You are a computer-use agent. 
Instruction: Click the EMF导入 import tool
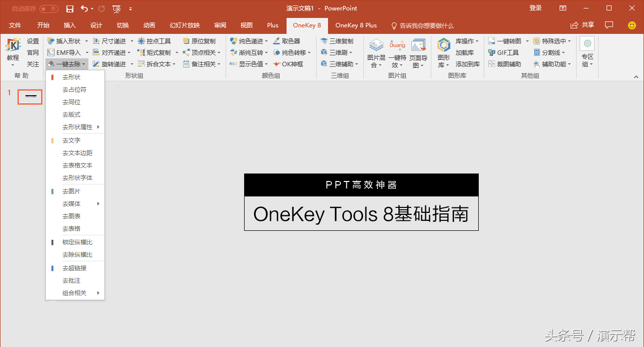click(64, 52)
